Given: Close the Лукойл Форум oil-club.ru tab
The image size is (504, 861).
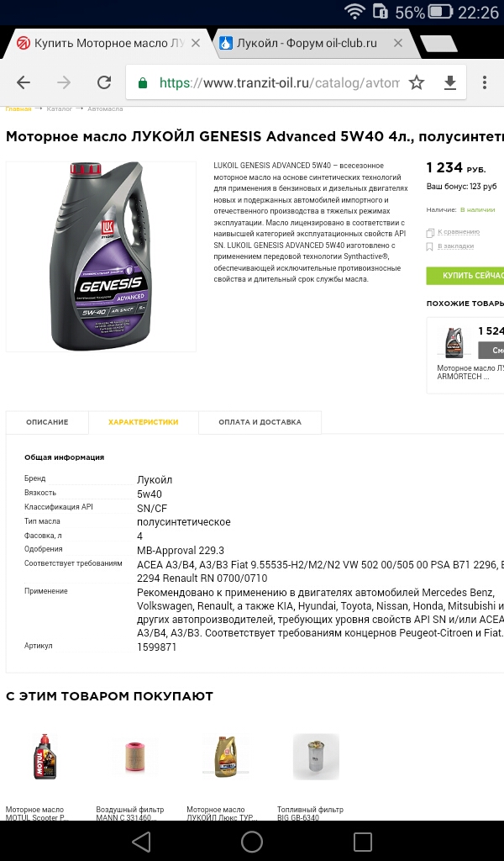Looking at the screenshot, I should click(x=398, y=44).
